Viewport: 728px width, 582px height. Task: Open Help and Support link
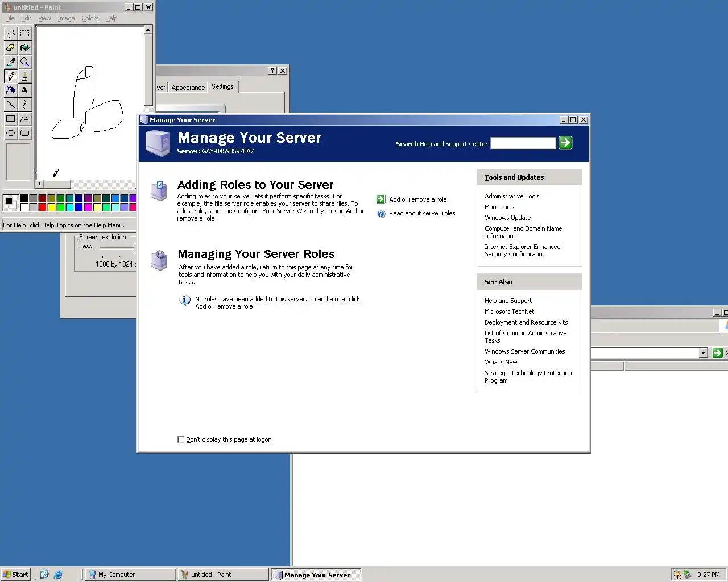(x=508, y=301)
